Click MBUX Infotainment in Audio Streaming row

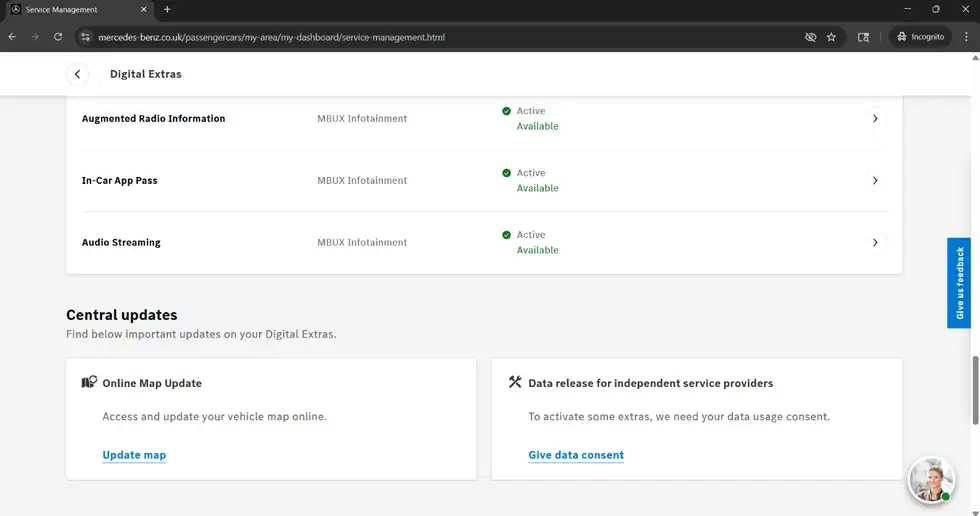(x=362, y=242)
